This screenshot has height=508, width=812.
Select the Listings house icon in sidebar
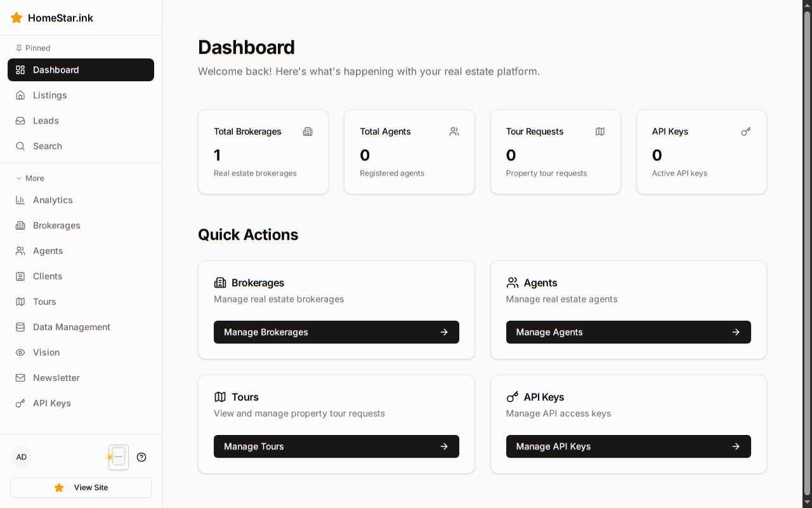[x=20, y=95]
